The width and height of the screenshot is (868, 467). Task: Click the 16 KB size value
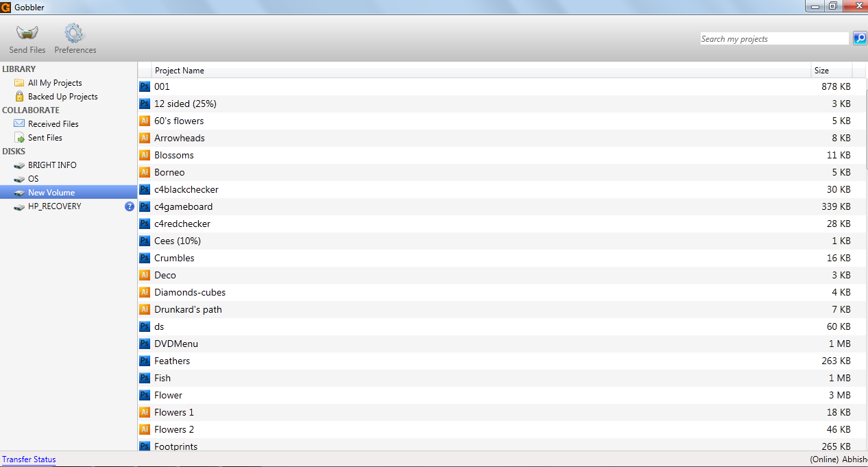(x=839, y=258)
